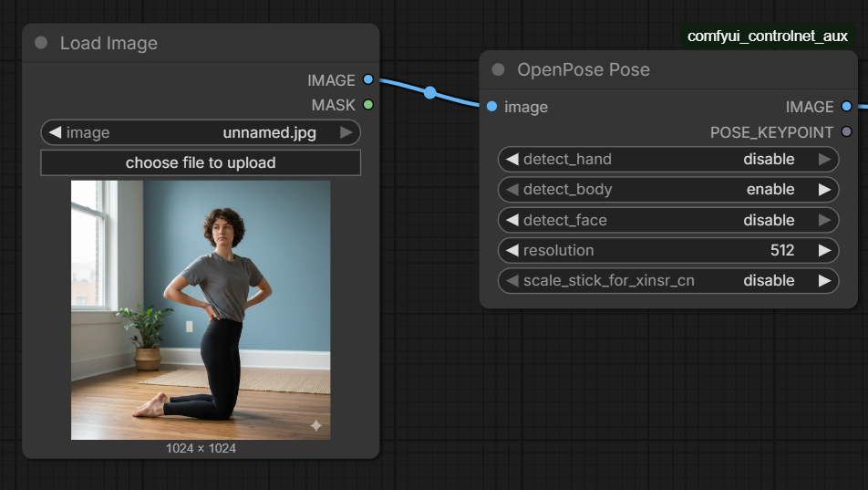The height and width of the screenshot is (490, 868).
Task: Click left arrow on detect_face
Action: [x=512, y=220]
